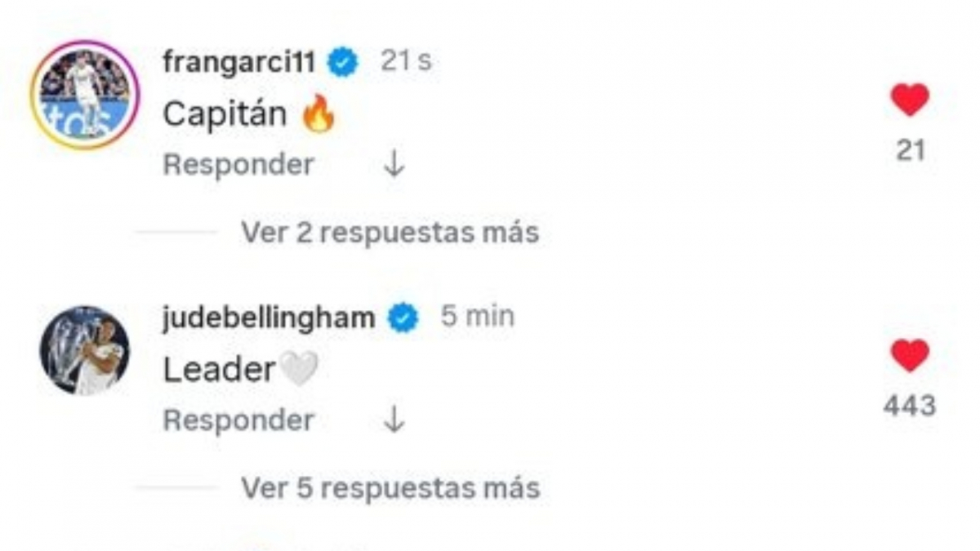Tap the down arrow under the Leader comment
Viewport: 980px width, 551px height.
(394, 420)
